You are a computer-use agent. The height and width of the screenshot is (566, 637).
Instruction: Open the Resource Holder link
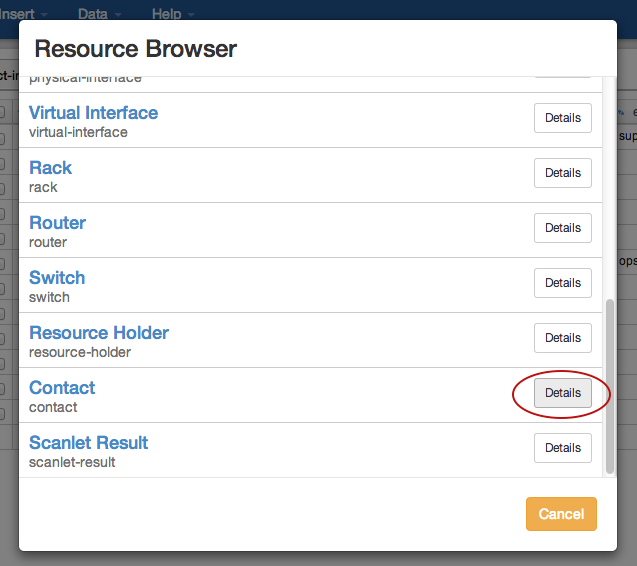coord(99,333)
